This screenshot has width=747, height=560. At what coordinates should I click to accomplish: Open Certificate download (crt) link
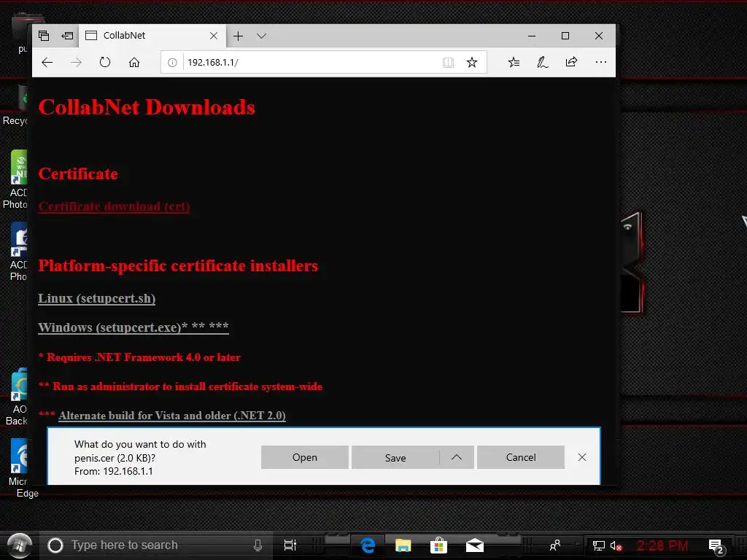[x=114, y=206]
